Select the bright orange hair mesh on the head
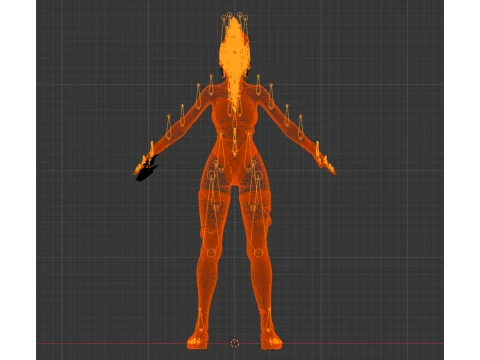The height and width of the screenshot is (360, 480). click(234, 57)
